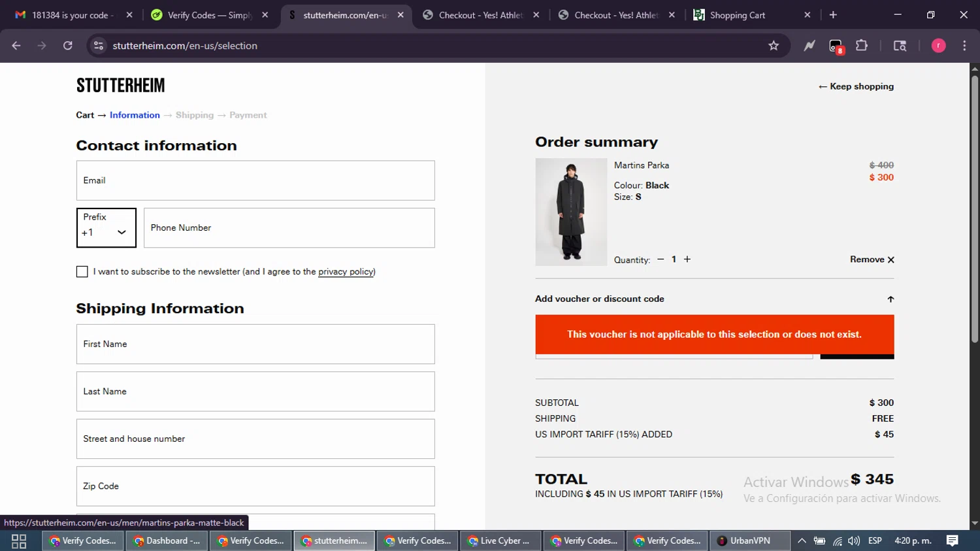Viewport: 980px width, 551px height.
Task: Open the Martins Parka product thumbnail
Action: pos(571,212)
